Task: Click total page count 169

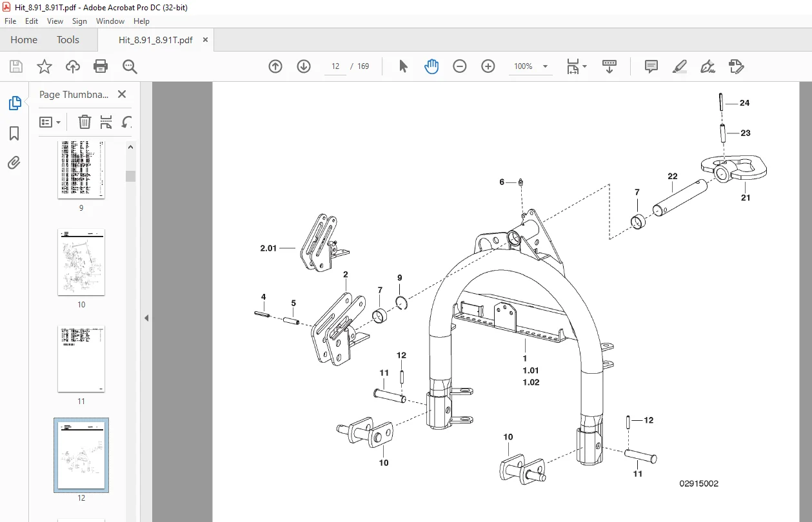Action: click(x=363, y=66)
